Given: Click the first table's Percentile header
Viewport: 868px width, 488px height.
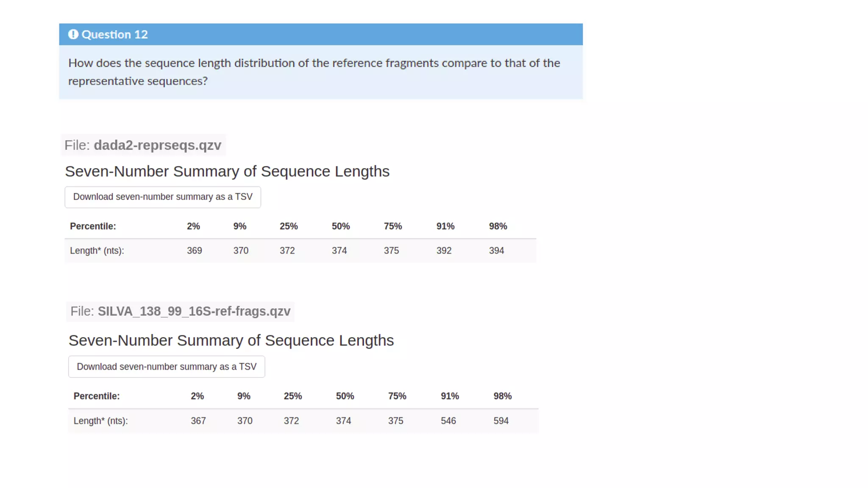Looking at the screenshot, I should tap(93, 226).
